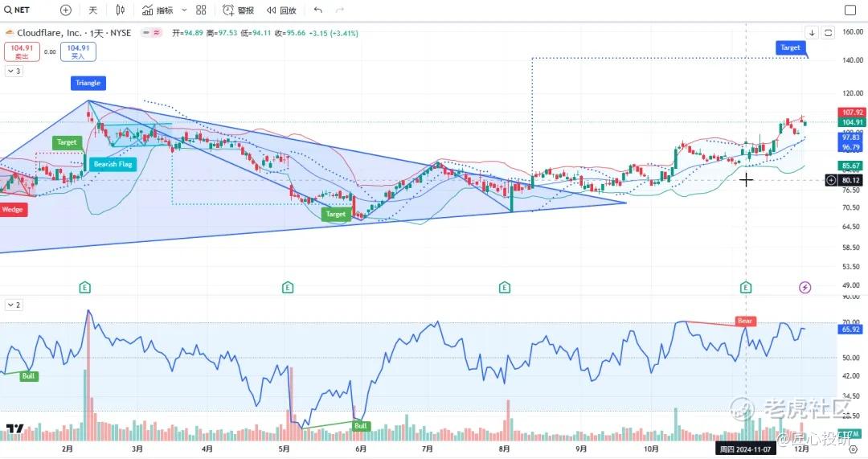Click the 160.00 price scale value
Image resolution: width=868 pixels, height=459 pixels.
(853, 32)
